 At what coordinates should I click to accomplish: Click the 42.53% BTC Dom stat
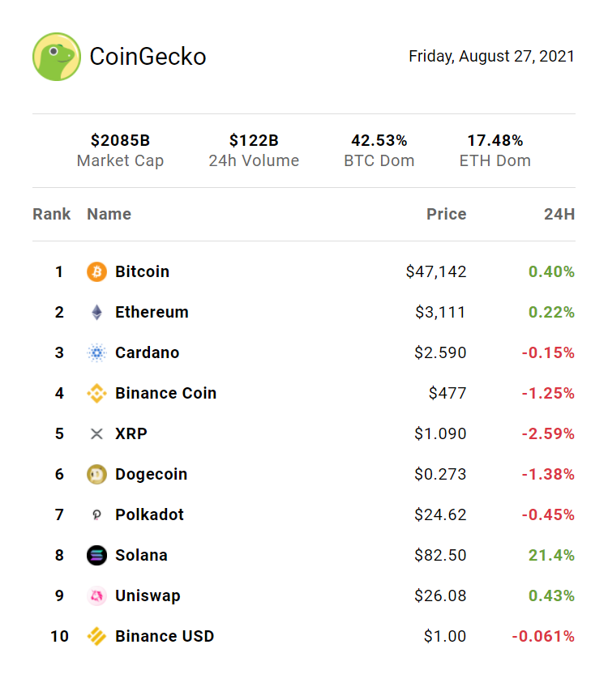379,151
